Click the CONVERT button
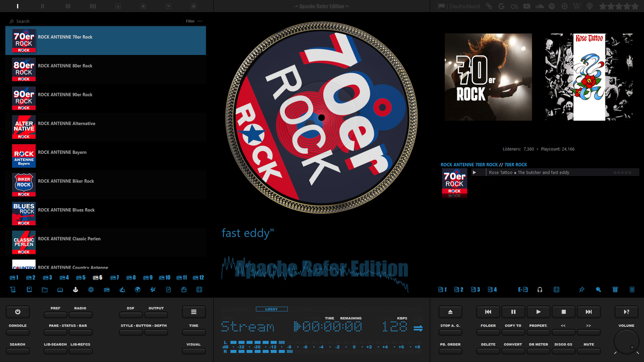 513,350
